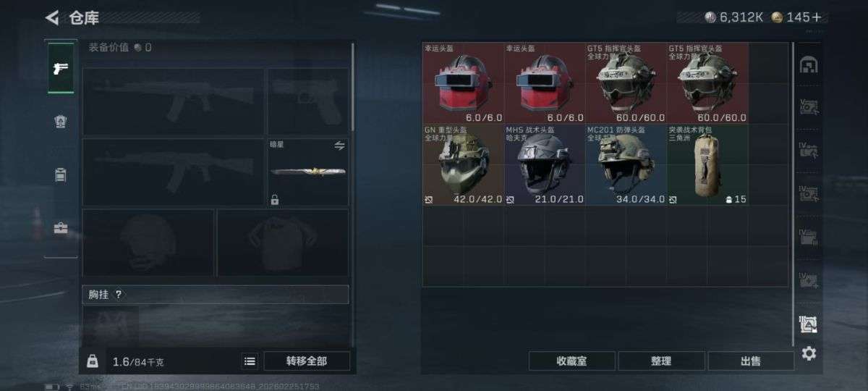This screenshot has height=391, width=868.
Task: Click the 出售 sell button
Action: pos(751,361)
